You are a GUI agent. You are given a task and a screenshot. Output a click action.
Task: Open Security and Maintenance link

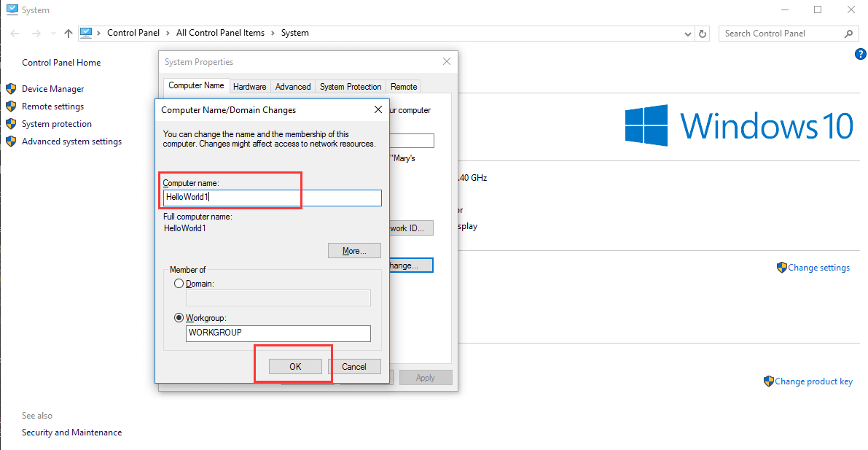[x=71, y=432]
